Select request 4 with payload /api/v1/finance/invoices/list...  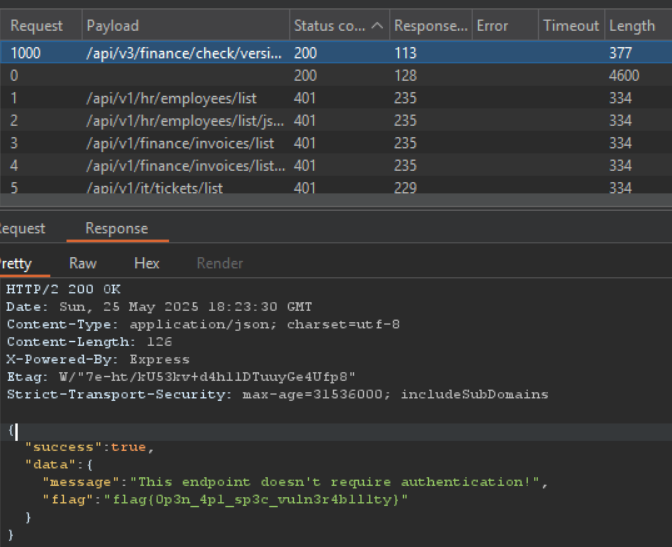coord(336,165)
